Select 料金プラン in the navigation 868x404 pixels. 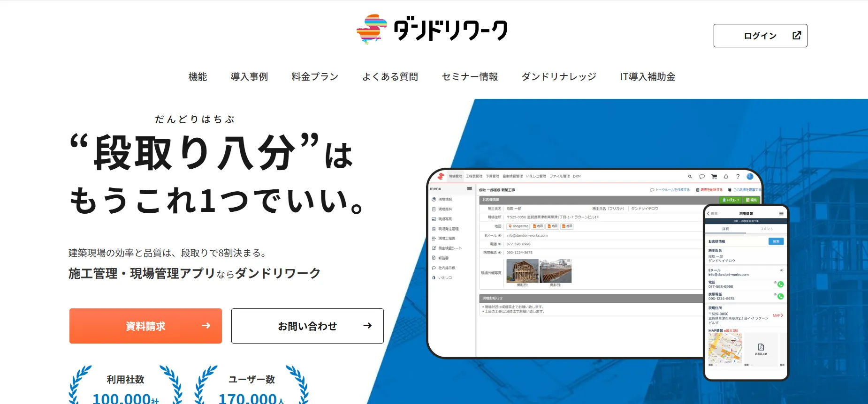pos(315,77)
